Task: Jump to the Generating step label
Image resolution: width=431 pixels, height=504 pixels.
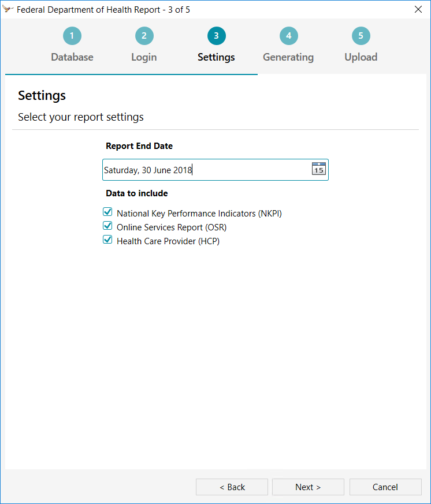Action: [288, 58]
